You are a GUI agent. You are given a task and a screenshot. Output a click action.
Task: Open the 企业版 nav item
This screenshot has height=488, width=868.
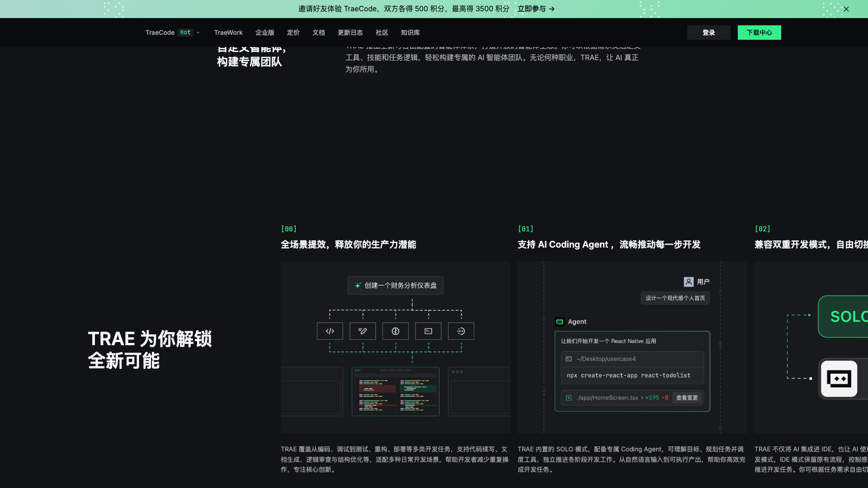265,33
